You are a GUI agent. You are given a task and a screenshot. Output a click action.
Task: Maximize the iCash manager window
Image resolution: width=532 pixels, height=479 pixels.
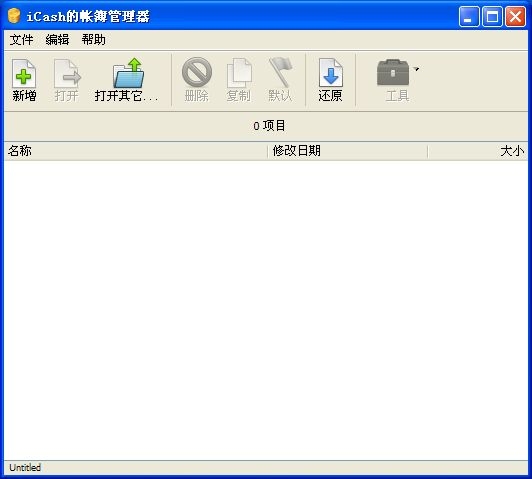pos(492,16)
